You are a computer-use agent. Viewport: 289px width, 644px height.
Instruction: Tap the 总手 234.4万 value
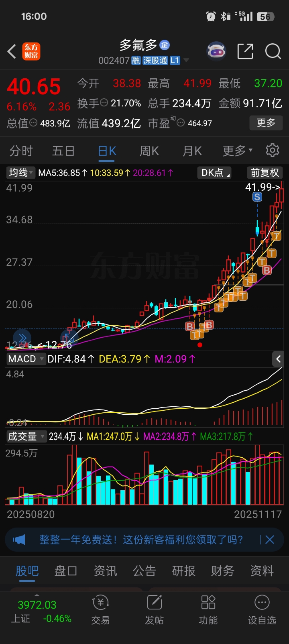179,103
